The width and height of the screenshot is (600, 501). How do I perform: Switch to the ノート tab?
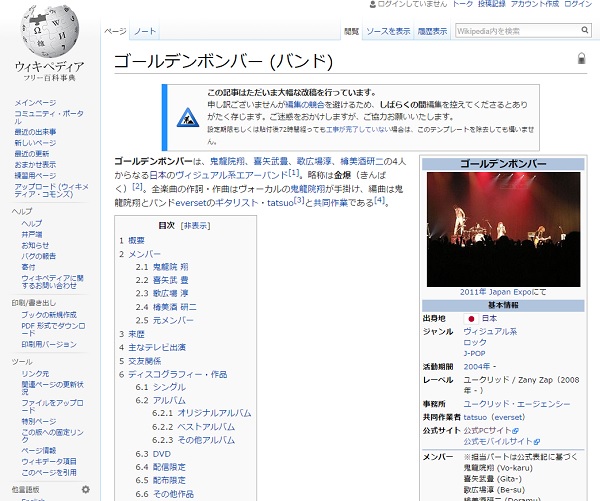click(145, 31)
